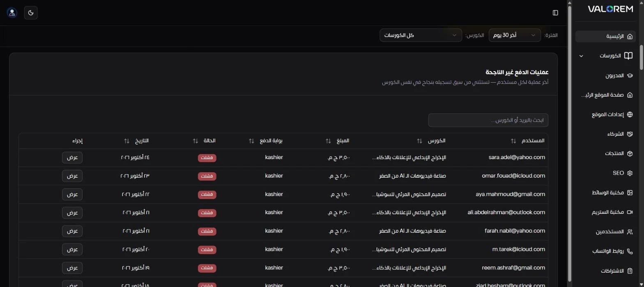Click عرض for sara.adel@yahoo.com
This screenshot has width=644, height=287.
click(72, 157)
